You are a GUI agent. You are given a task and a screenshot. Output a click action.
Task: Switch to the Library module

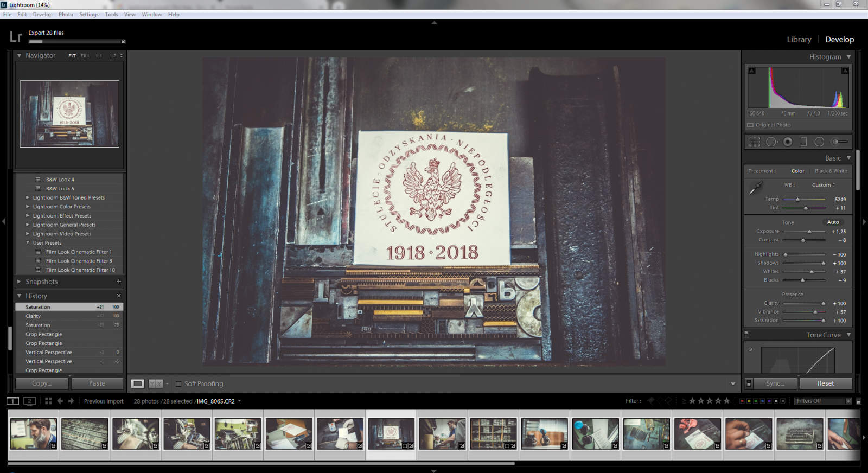799,40
